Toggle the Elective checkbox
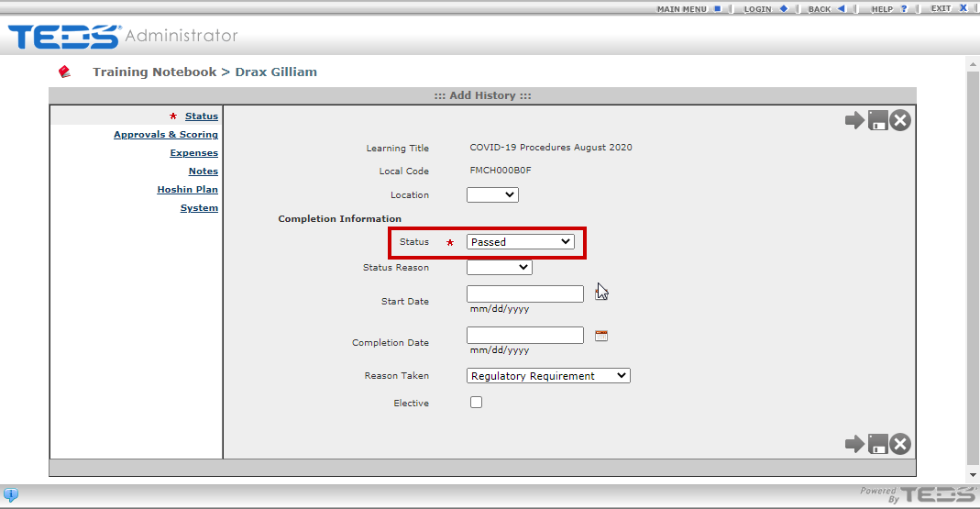Screen dimensions: 980x509 coord(477,402)
